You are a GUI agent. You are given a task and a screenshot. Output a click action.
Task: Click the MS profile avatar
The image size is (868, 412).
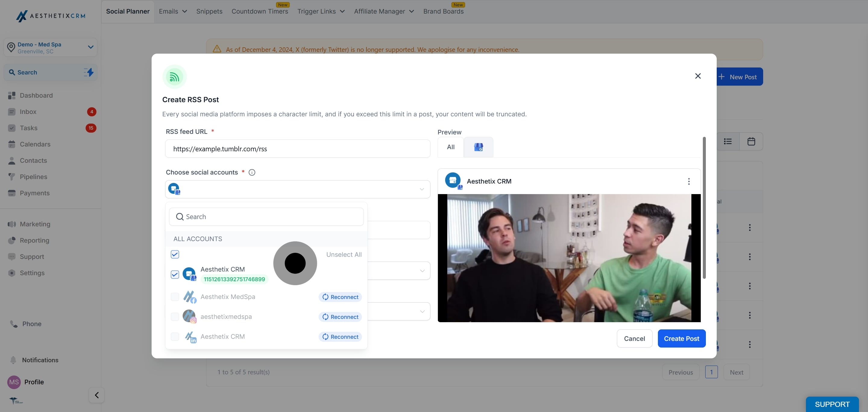tap(14, 382)
